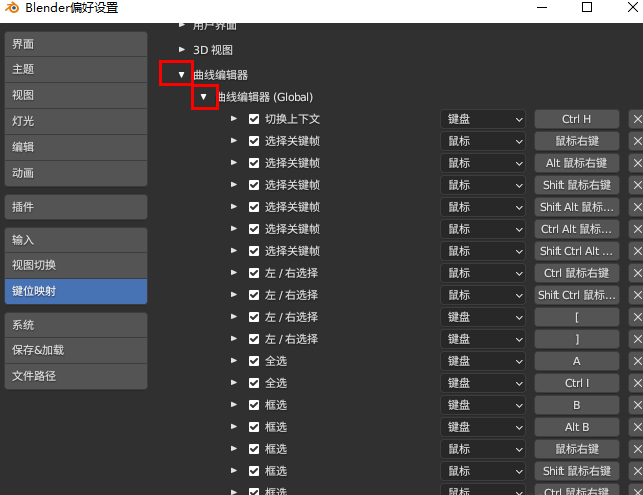Uncheck 框选 bound to Alt B
This screenshot has height=495, width=643.
click(x=254, y=427)
